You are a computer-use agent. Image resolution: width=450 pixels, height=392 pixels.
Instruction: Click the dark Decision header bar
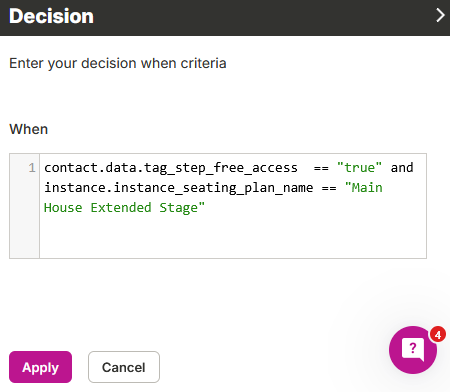point(225,18)
